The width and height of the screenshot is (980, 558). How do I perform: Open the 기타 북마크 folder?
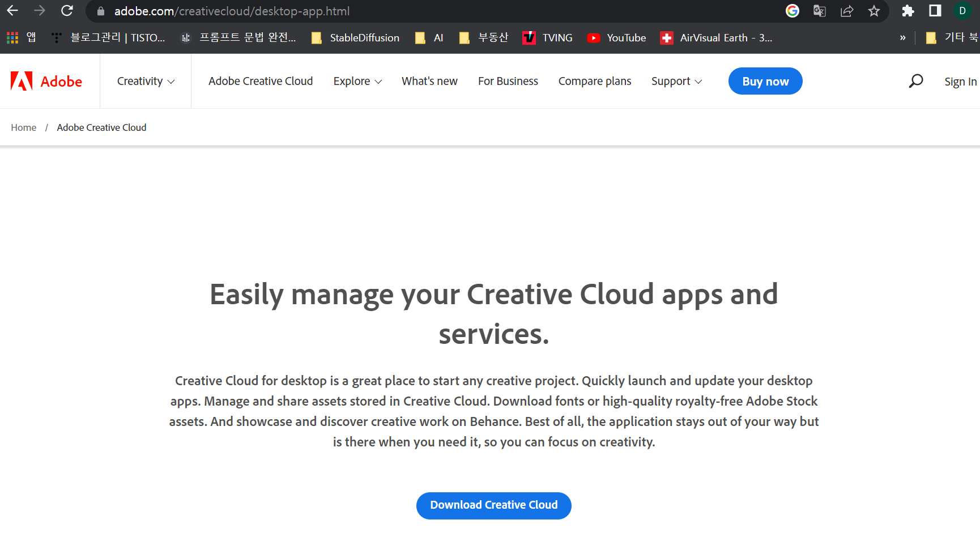tap(952, 37)
